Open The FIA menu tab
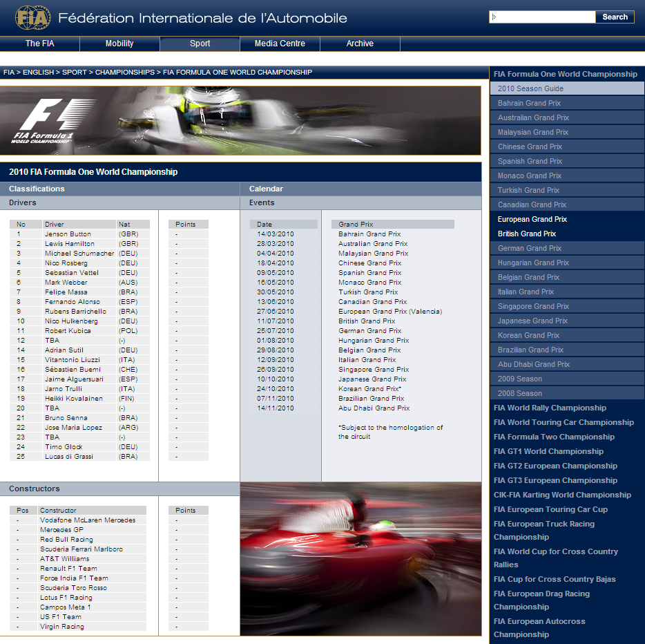The height and width of the screenshot is (644, 645). click(x=40, y=44)
